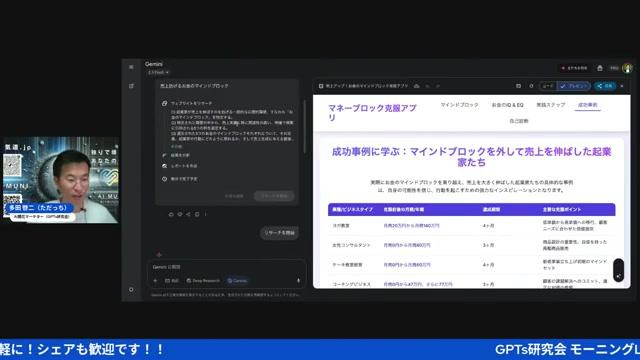Undo with the canvas back arrow
This screenshot has height=360, width=640.
(427, 86)
